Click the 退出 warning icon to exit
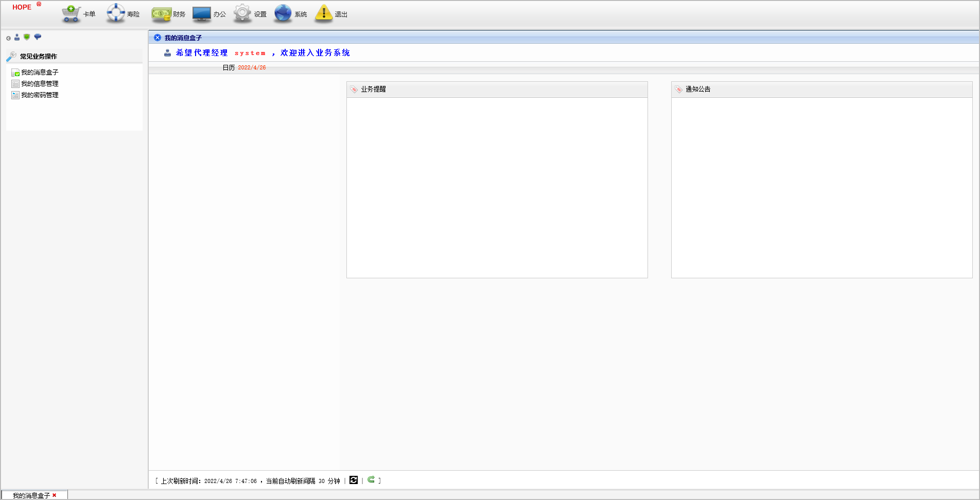Image resolution: width=980 pixels, height=500 pixels. 331,14
